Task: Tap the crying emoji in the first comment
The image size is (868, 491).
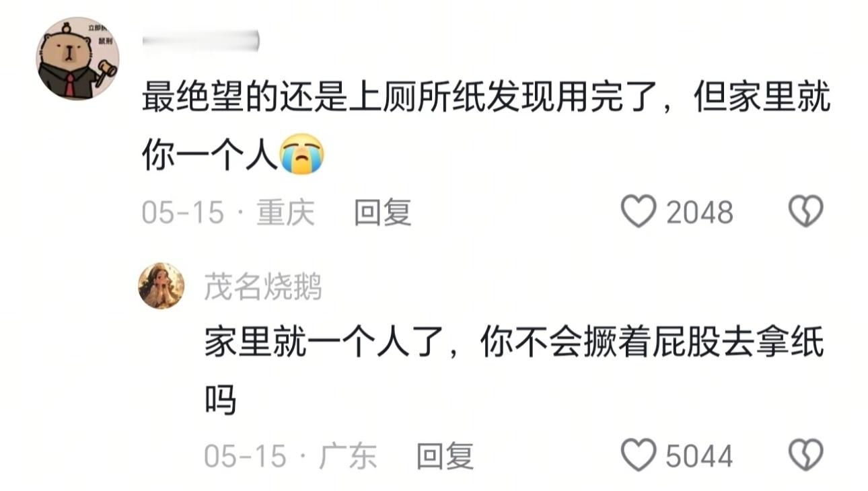Action: click(301, 154)
